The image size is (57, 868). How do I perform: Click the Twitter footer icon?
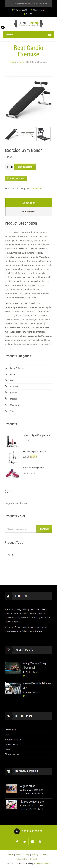point(25,839)
